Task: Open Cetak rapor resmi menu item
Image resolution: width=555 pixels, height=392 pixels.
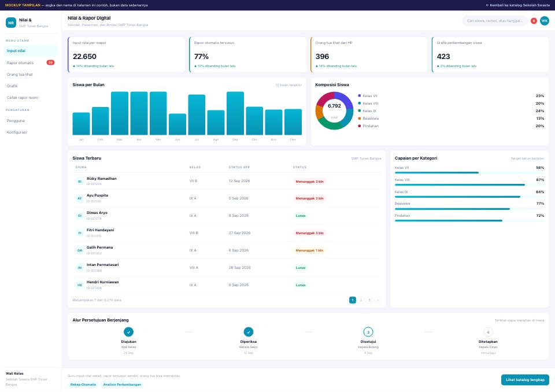Action: click(x=31, y=97)
